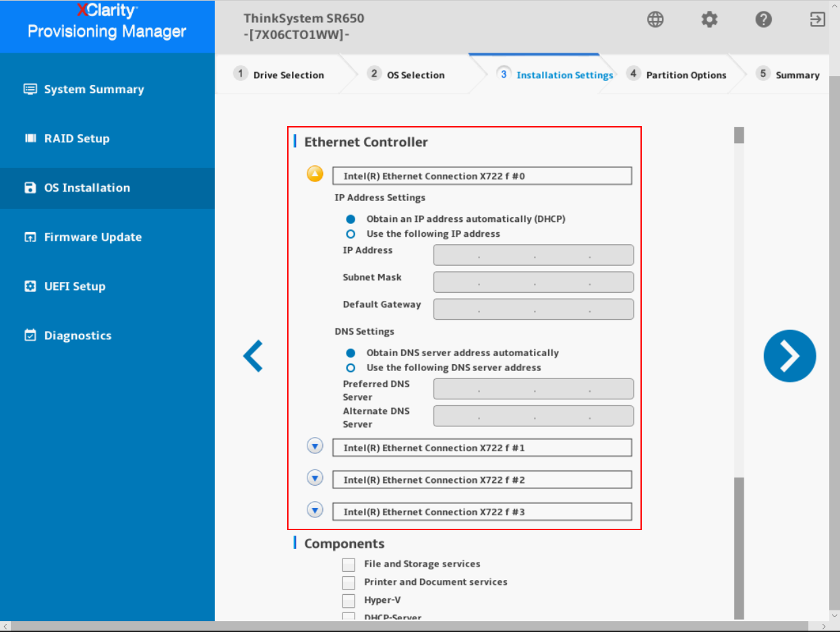Open the language globe icon
The height and width of the screenshot is (632, 840).
pos(655,20)
